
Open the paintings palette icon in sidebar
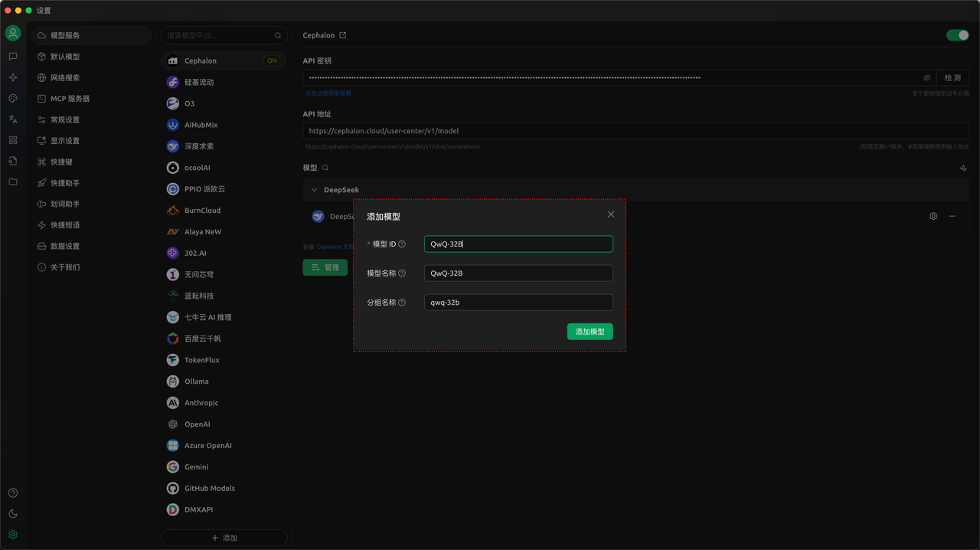coord(13,99)
